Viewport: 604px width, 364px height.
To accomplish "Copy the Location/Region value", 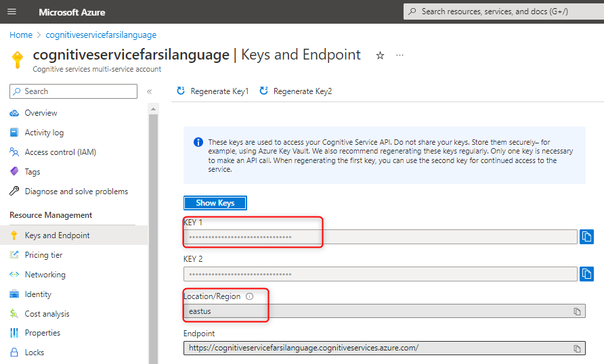I will (x=577, y=311).
